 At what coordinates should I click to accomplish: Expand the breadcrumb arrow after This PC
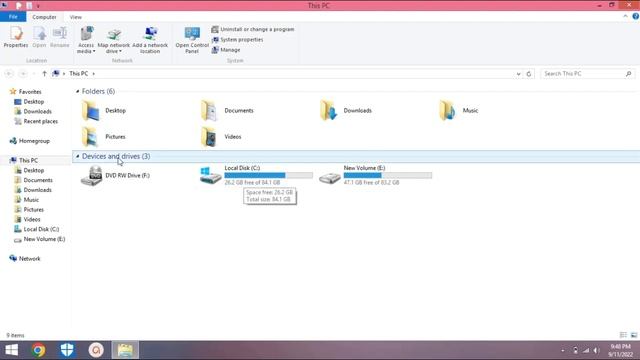point(93,74)
